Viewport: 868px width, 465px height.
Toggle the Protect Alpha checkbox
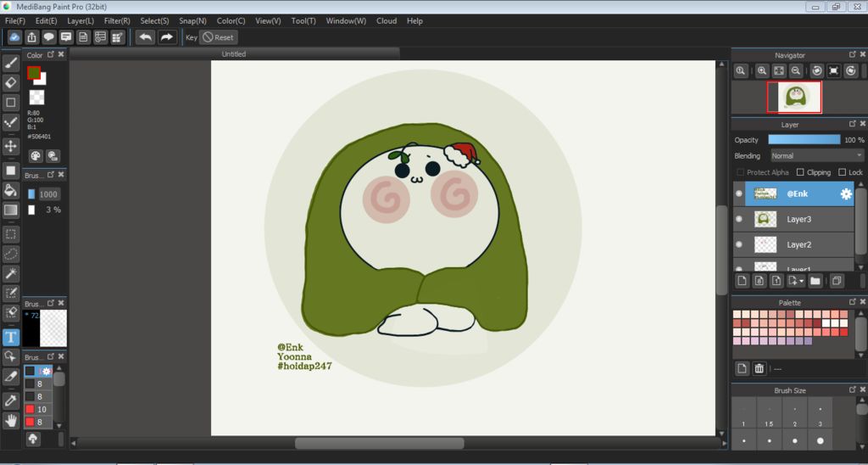click(740, 172)
